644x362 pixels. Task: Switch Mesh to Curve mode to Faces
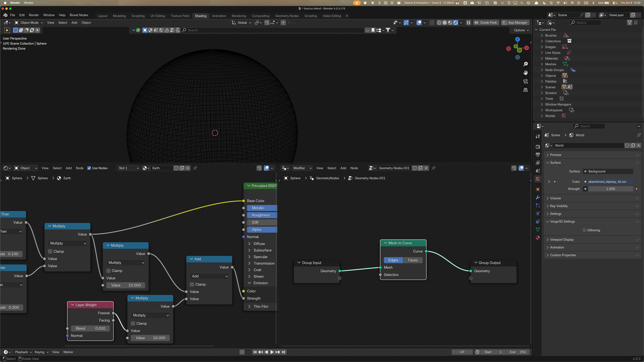point(413,260)
